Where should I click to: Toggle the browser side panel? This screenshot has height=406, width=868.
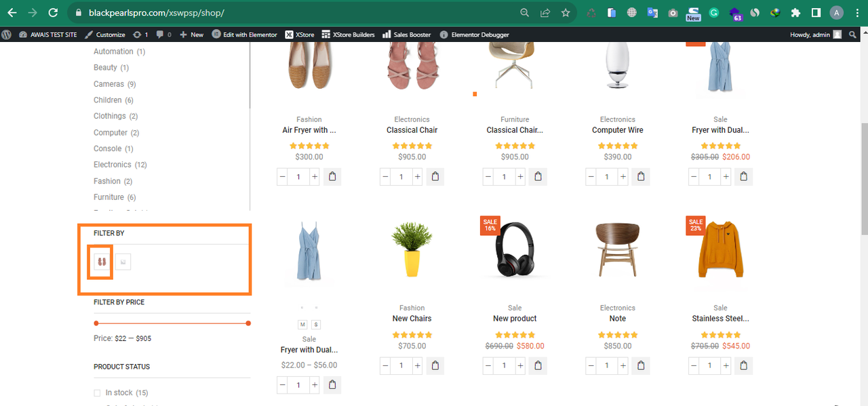(x=816, y=13)
